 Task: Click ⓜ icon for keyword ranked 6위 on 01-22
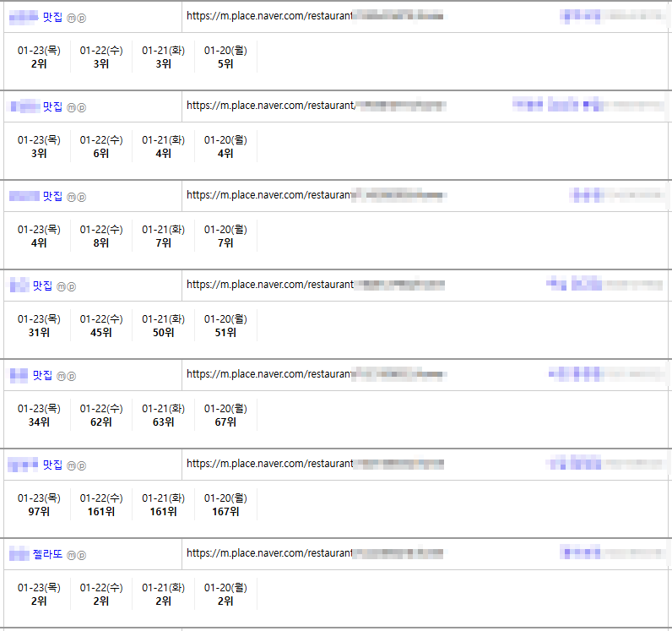pyautogui.click(x=72, y=107)
